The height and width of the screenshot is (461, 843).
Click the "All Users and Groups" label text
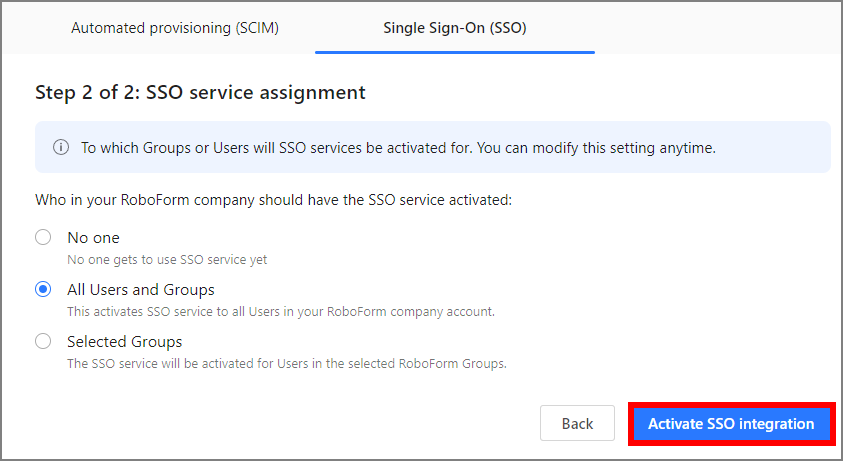pyautogui.click(x=140, y=290)
